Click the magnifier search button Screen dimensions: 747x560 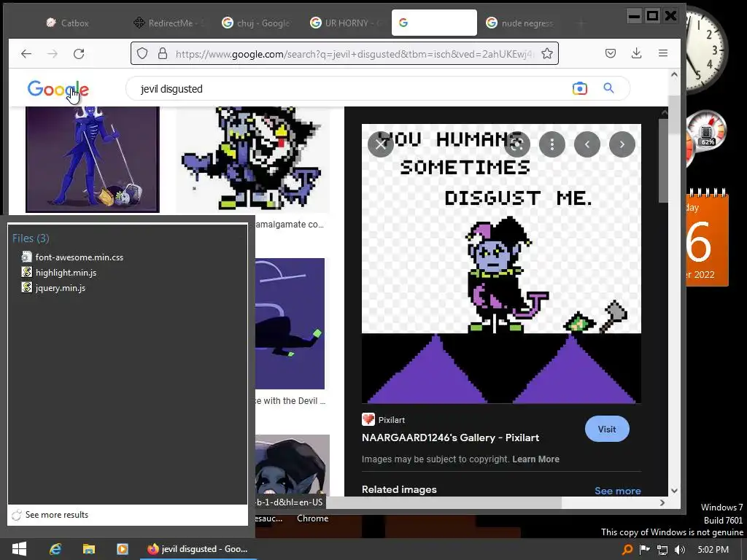pos(608,88)
